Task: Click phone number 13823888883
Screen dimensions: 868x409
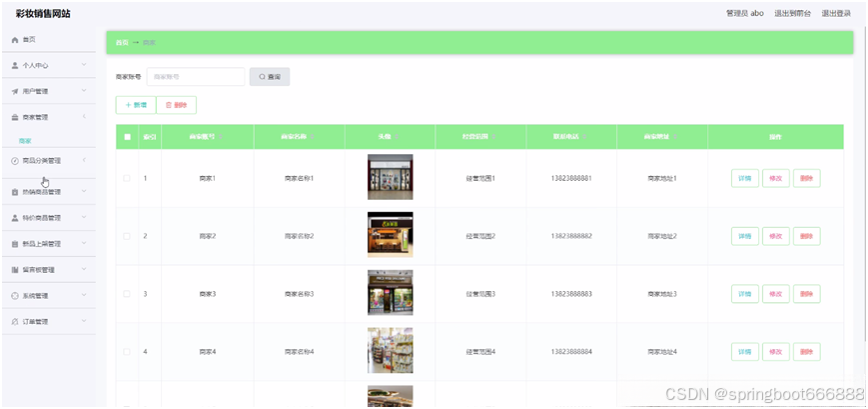Action: pos(571,294)
